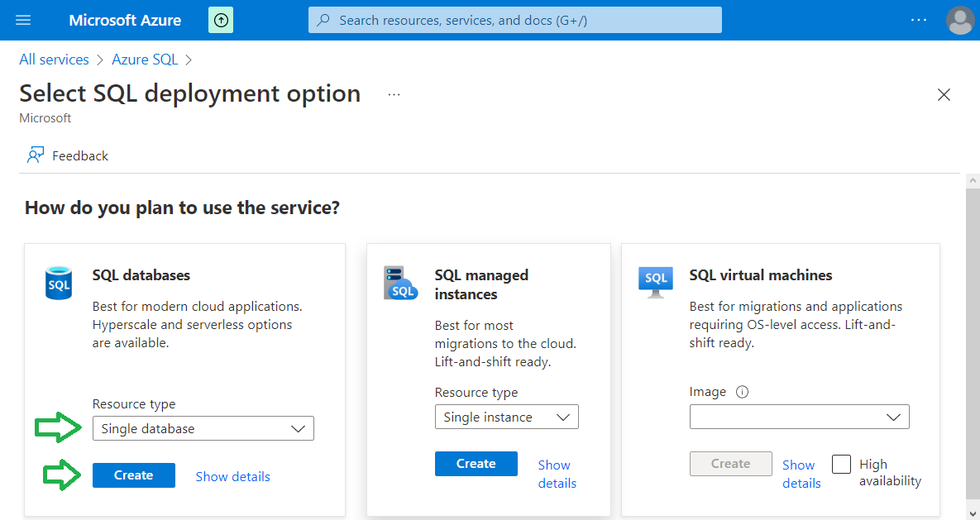Click the SQL virtual machines monitor icon

[x=656, y=282]
